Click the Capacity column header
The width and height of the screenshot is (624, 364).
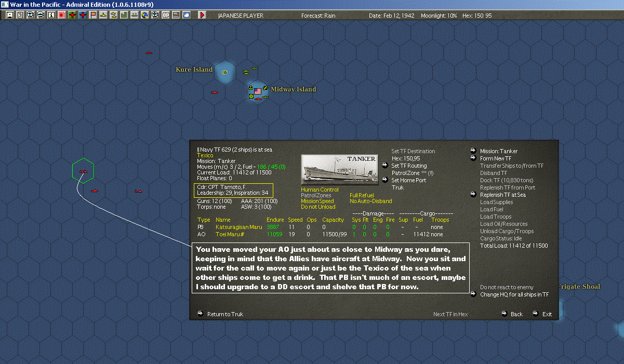tap(333, 220)
